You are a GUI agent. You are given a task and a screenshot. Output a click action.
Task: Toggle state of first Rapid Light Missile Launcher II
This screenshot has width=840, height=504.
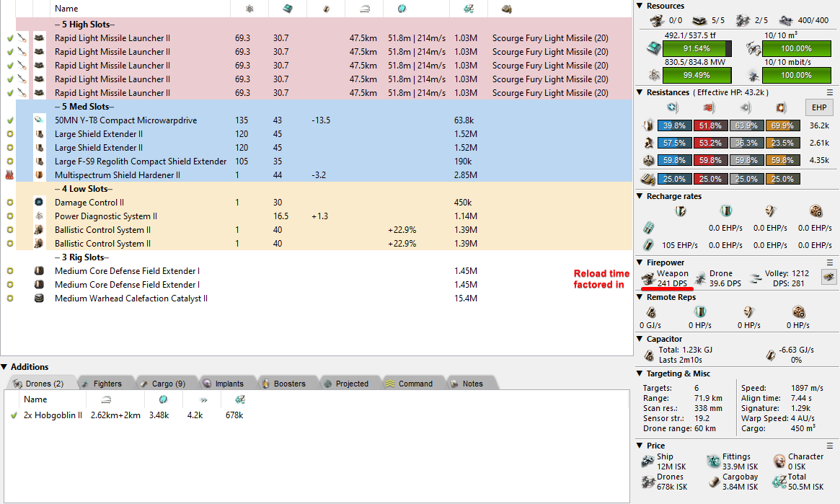tap(10, 38)
